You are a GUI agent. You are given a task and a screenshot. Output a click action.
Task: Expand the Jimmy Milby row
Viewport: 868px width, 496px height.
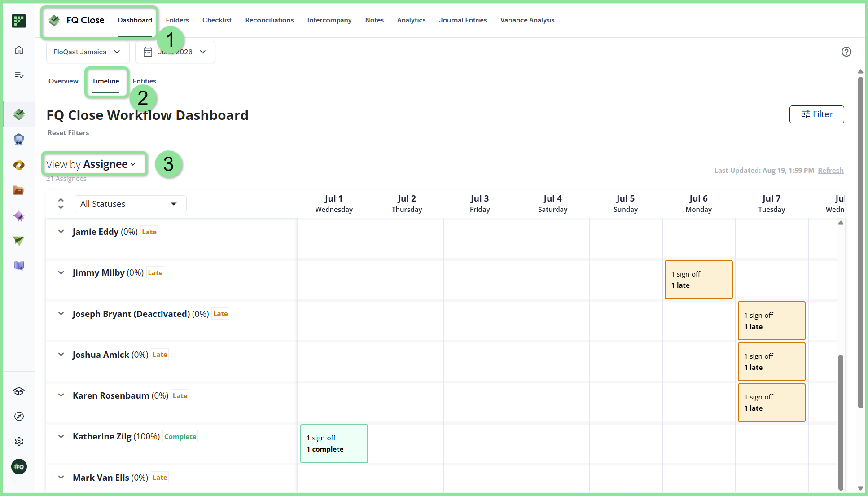tap(61, 272)
